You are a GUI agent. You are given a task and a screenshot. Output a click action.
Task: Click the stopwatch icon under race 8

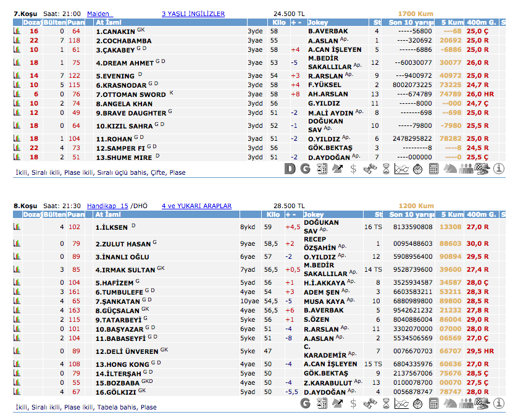(418, 403)
